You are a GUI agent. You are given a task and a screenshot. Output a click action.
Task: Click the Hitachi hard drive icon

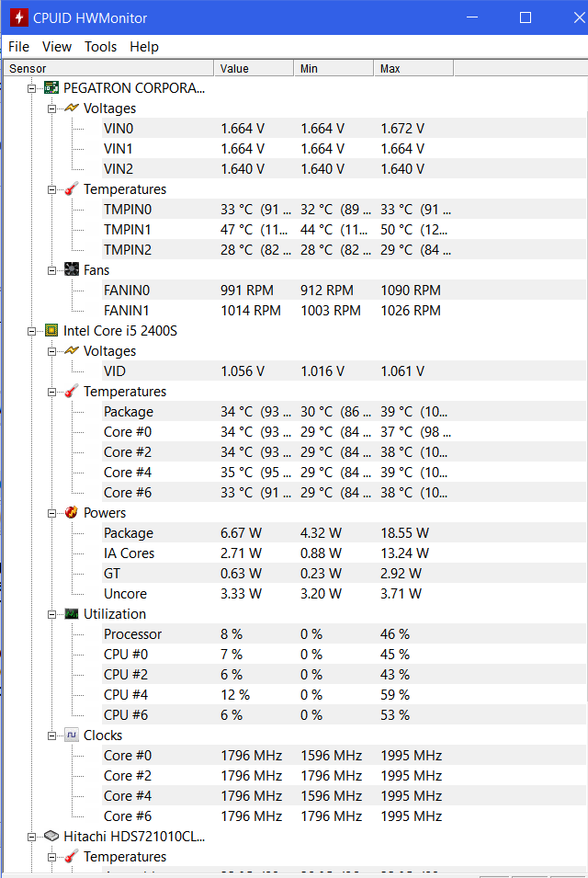click(x=51, y=837)
